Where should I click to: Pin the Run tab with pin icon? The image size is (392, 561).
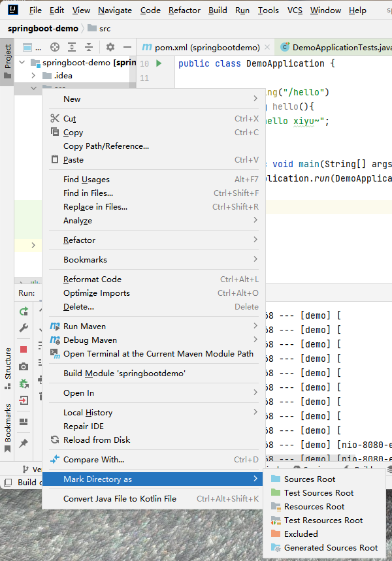tap(24, 443)
